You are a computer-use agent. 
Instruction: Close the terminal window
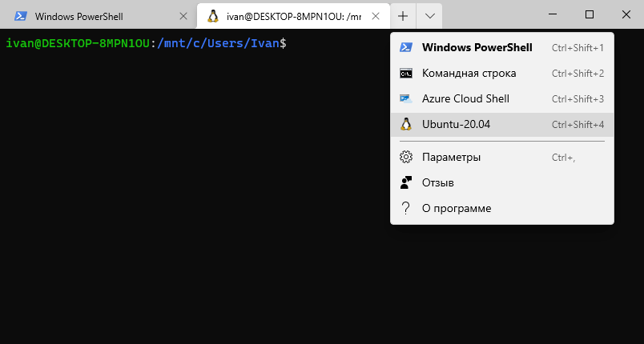point(626,14)
